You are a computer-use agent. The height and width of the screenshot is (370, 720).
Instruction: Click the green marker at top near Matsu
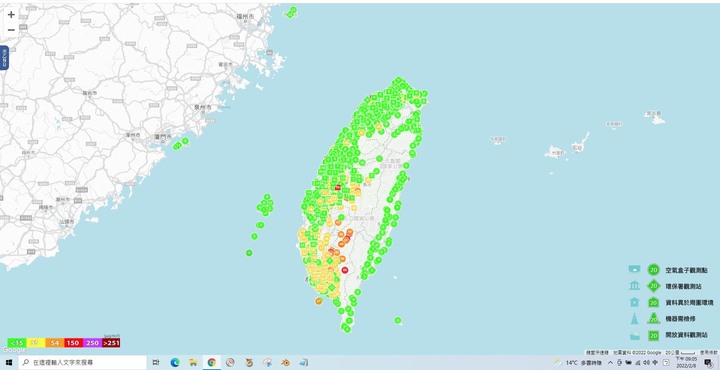click(293, 10)
